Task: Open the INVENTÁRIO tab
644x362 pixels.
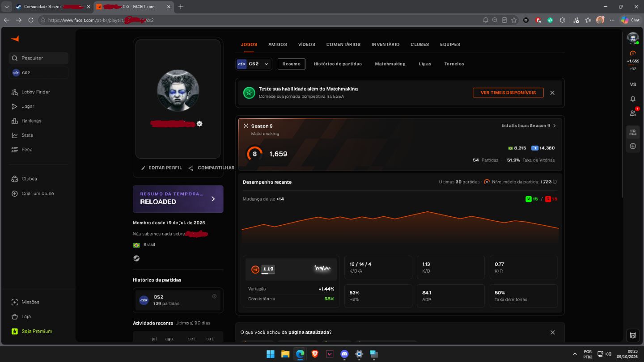Action: (x=386, y=44)
